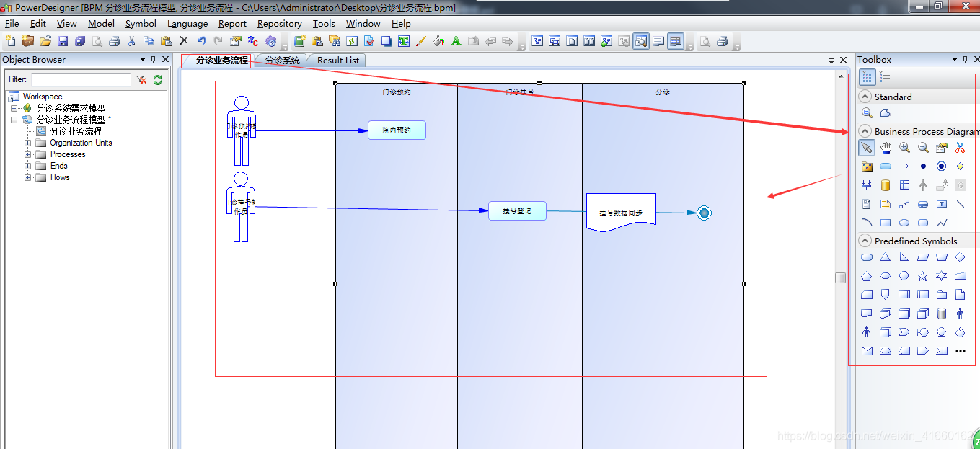Viewport: 980px width, 449px height.
Task: Click the 院内预约 process node
Action: pos(397,130)
